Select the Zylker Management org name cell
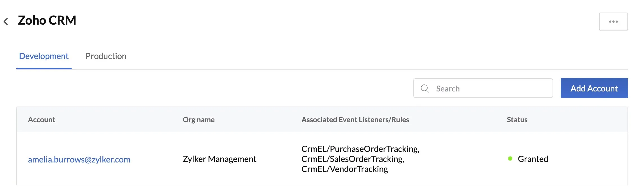This screenshot has width=644, height=191. coord(220,159)
